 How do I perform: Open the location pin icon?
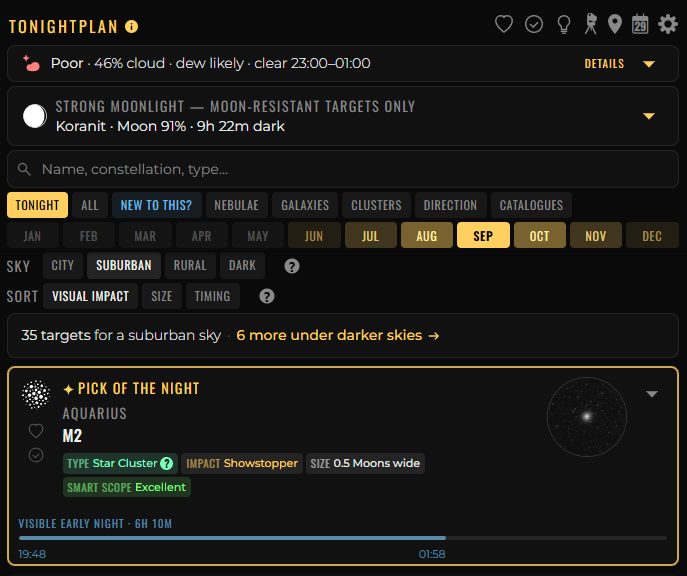(x=615, y=24)
